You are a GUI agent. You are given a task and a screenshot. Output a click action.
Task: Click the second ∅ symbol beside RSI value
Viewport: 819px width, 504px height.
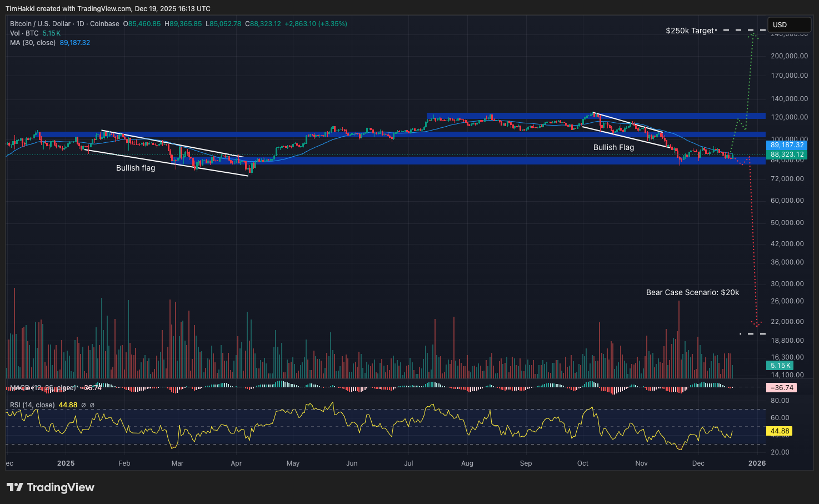point(92,405)
